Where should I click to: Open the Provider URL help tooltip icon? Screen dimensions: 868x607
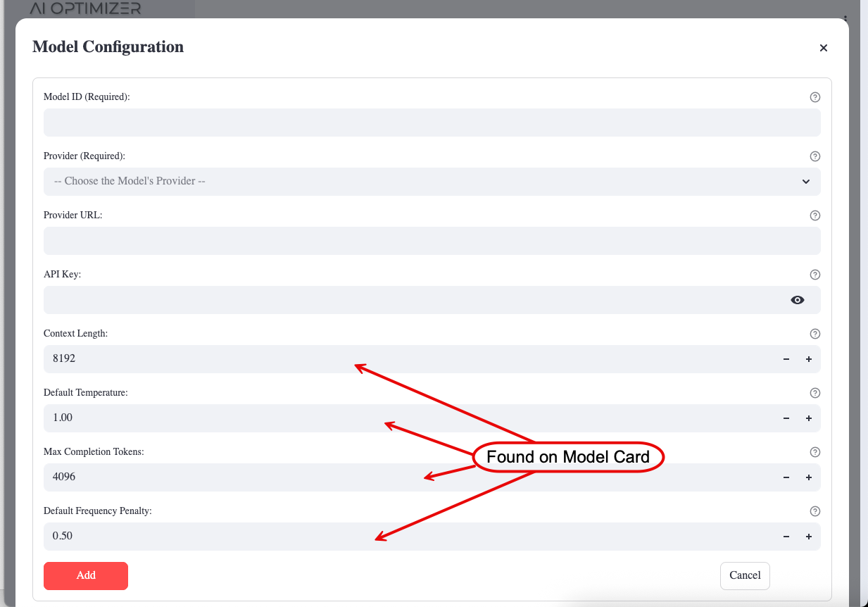(x=815, y=215)
